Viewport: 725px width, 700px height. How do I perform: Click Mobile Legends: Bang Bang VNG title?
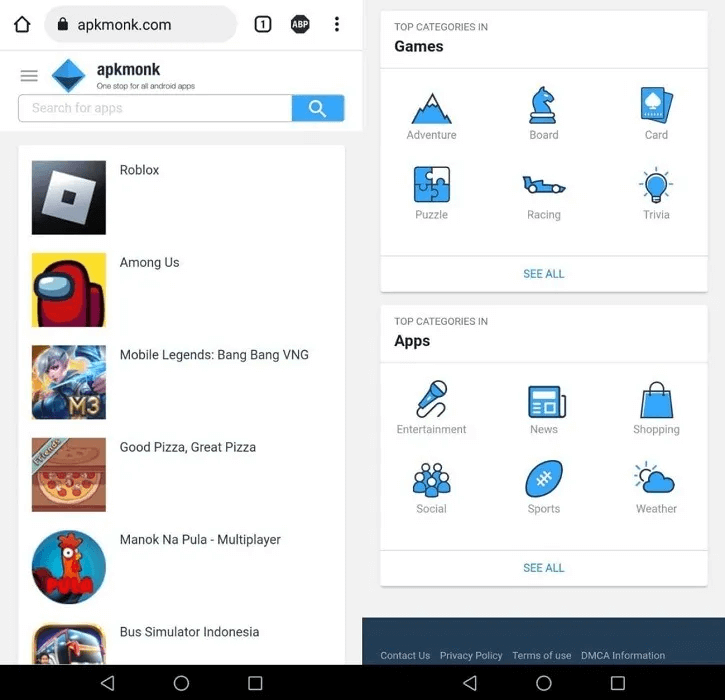214,355
